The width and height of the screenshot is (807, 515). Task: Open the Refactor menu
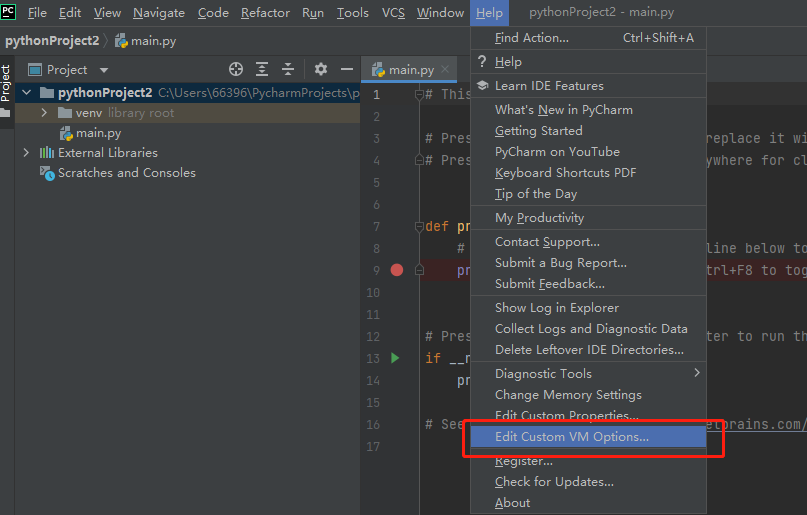click(x=265, y=13)
